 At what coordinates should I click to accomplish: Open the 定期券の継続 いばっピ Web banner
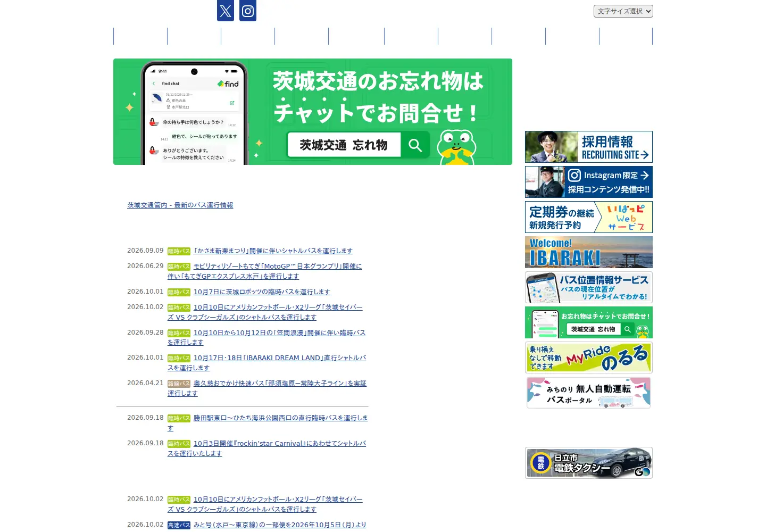click(x=589, y=217)
